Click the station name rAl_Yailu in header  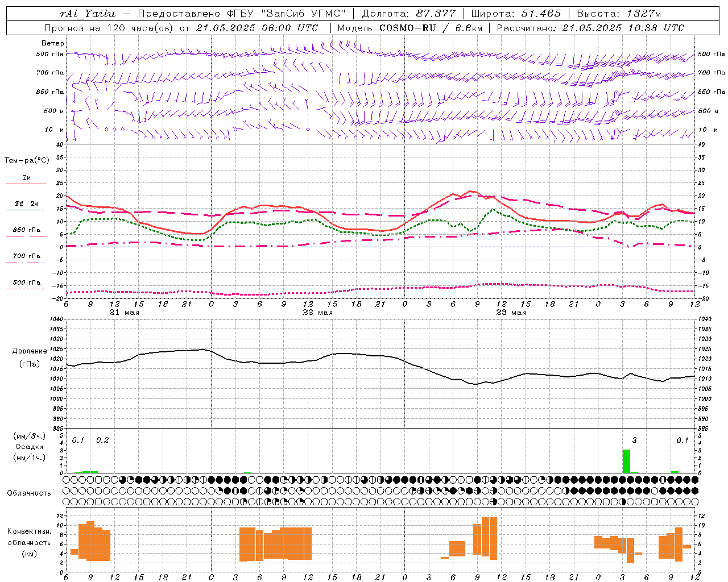pyautogui.click(x=88, y=14)
